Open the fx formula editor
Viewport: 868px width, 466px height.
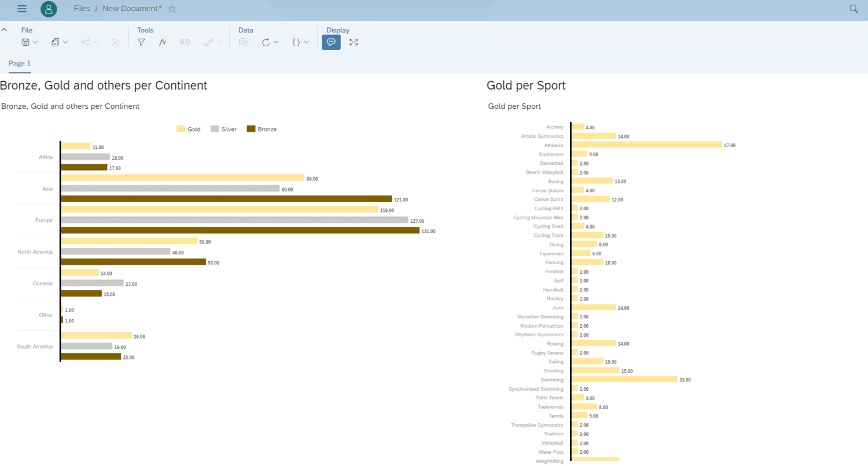(163, 42)
